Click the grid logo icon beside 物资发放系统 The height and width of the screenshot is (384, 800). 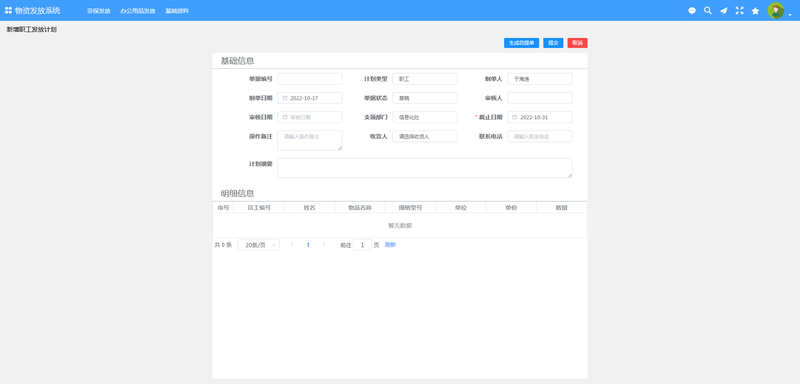(x=8, y=10)
